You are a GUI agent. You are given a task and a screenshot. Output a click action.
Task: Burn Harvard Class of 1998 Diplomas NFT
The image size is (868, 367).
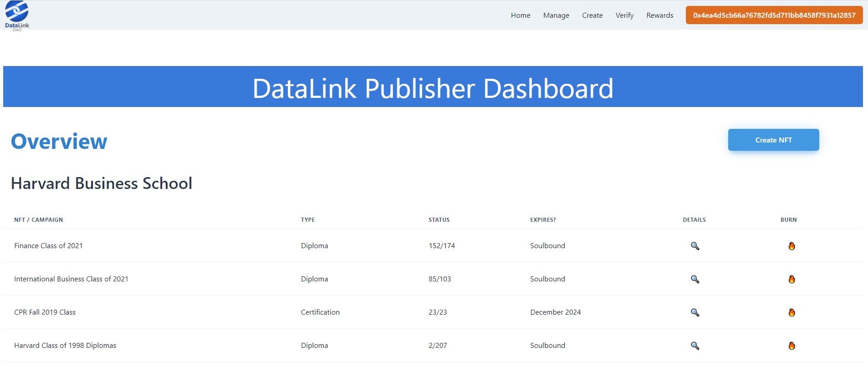791,346
